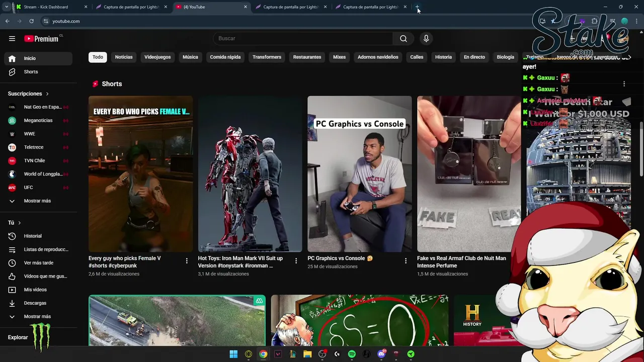Select the Adornos navideños filter chip
Screen dimensions: 644x362
(x=378, y=57)
